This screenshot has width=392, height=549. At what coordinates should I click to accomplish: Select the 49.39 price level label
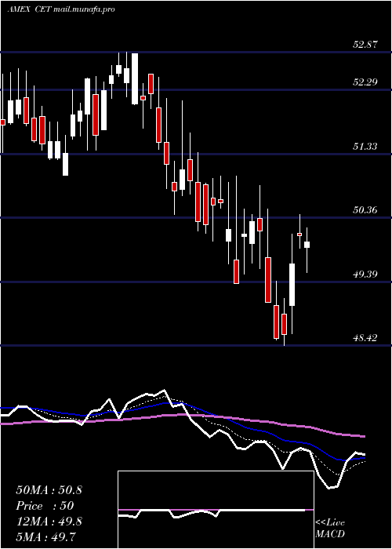click(x=365, y=274)
